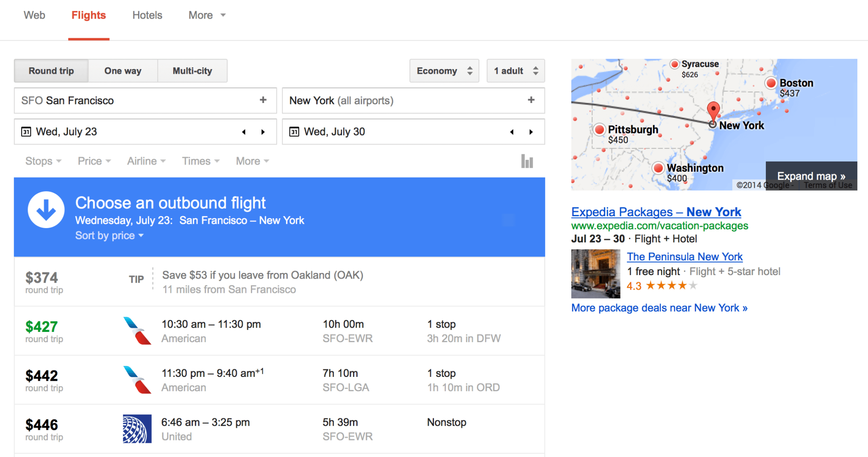Switch to the Hotels tab
The height and width of the screenshot is (457, 868).
click(x=147, y=15)
